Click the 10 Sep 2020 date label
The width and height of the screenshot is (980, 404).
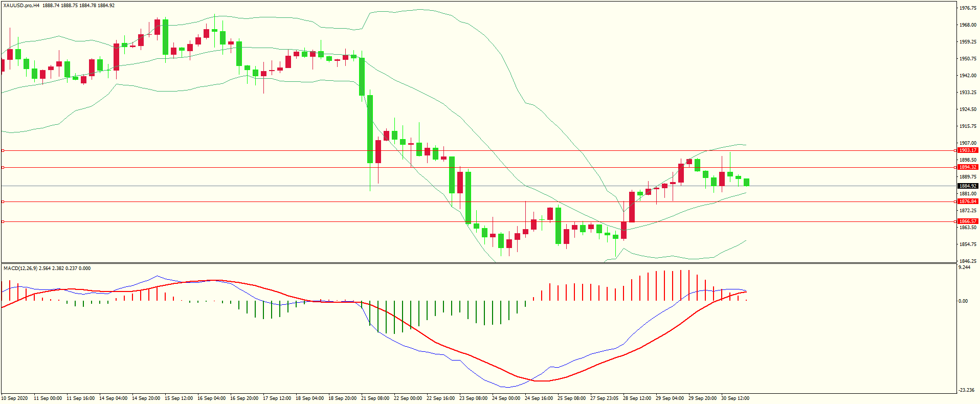(x=15, y=398)
